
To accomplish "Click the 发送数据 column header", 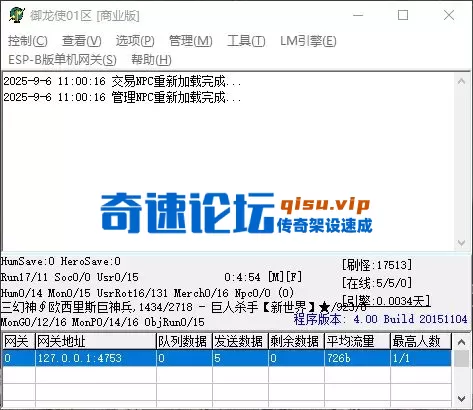I will [241, 341].
